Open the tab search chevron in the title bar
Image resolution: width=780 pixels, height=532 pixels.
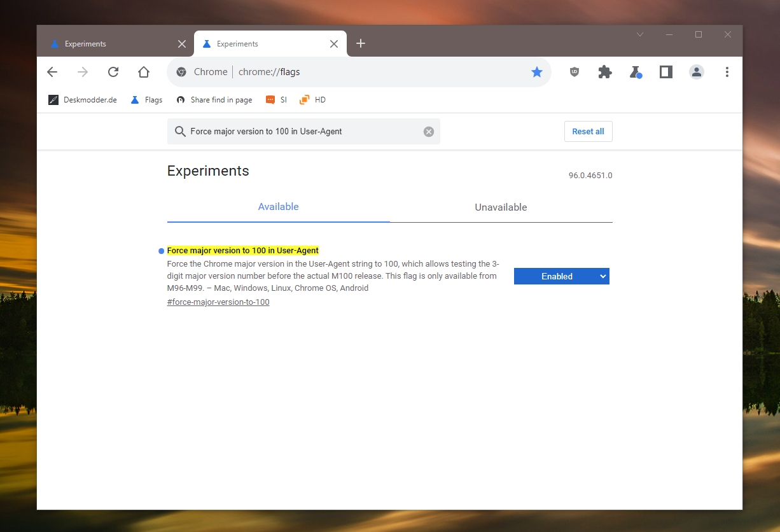click(x=640, y=34)
